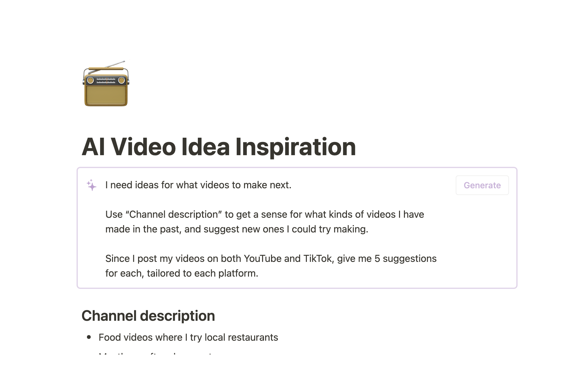Click the bullet dot before 'Food videos'
Viewport: 588px width, 368px height.
tap(89, 337)
